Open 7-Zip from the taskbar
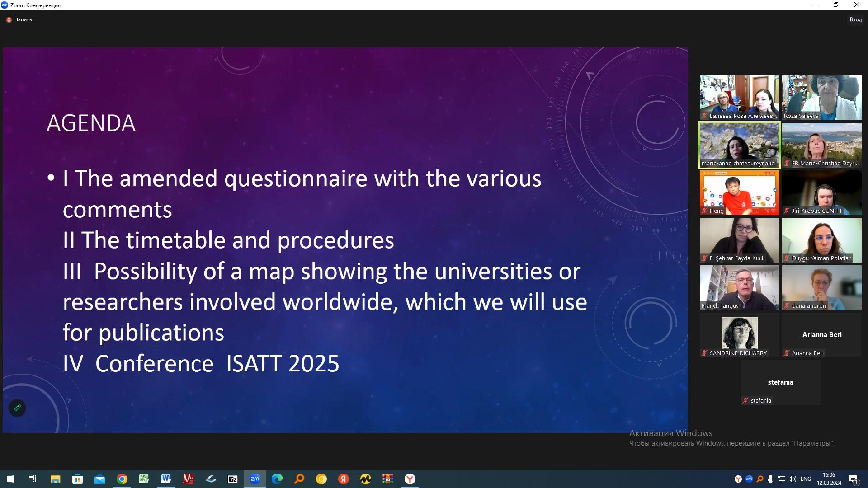 (x=233, y=479)
